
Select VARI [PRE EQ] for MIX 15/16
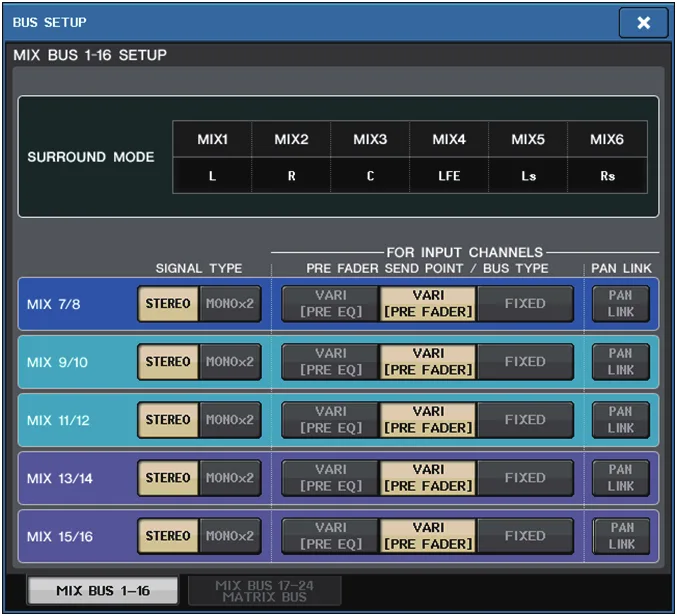pyautogui.click(x=331, y=536)
